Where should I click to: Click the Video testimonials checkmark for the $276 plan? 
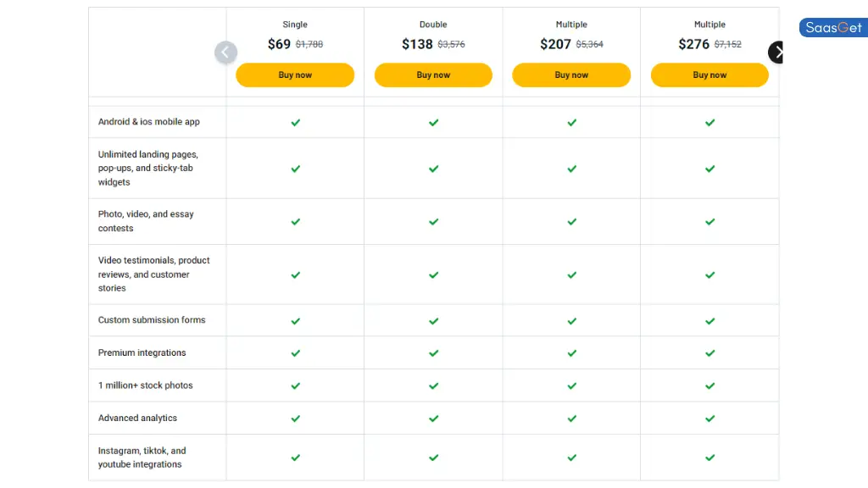[709, 275]
